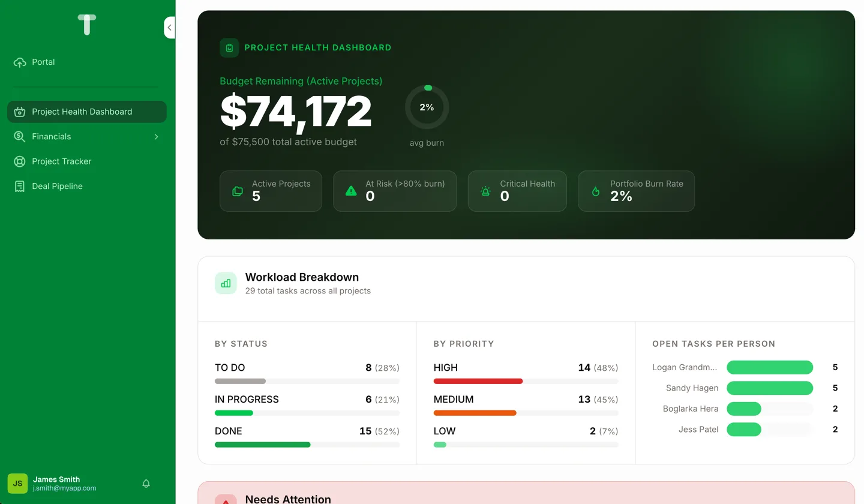Click the T logo in the sidebar
The image size is (864, 504).
pyautogui.click(x=87, y=25)
